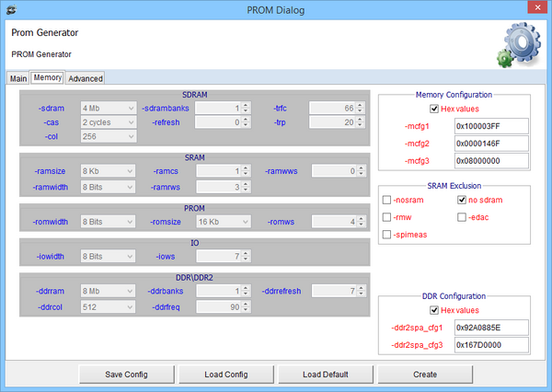The image size is (552, 392).
Task: Click the Load Config button
Action: (x=226, y=375)
